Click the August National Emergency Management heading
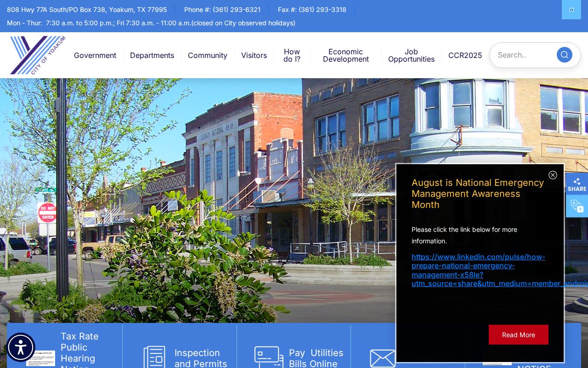The height and width of the screenshot is (368, 588). [478, 194]
